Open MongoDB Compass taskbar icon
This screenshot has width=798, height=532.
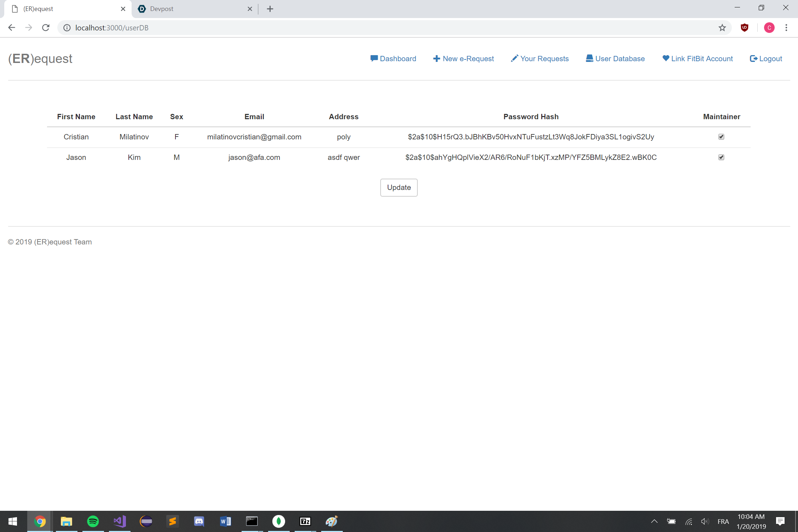click(279, 521)
